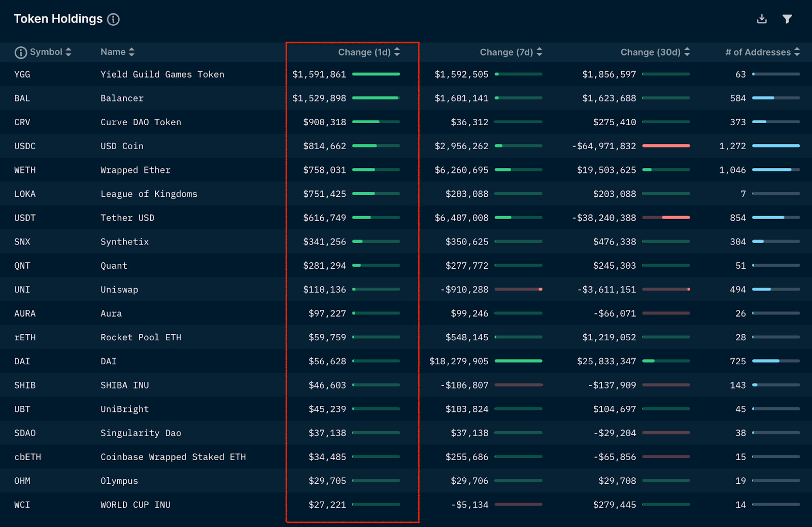Open the filter funnel icon
812x527 pixels.
(787, 19)
